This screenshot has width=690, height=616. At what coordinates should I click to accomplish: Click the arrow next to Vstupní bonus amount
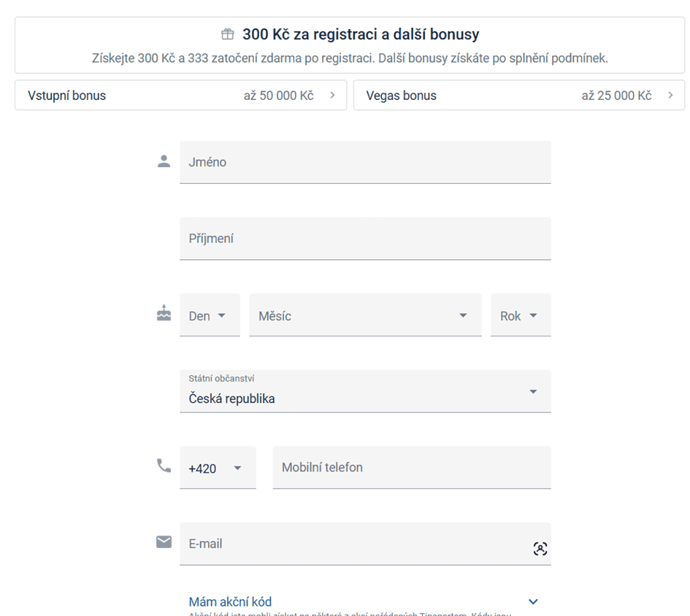332,95
